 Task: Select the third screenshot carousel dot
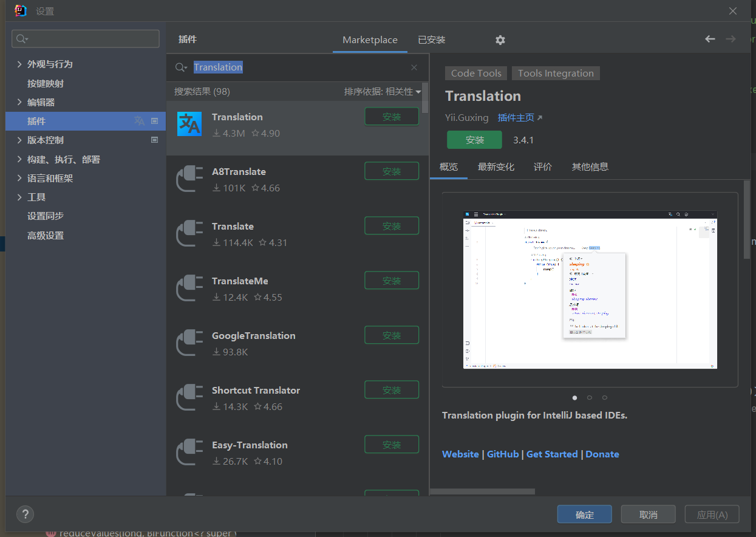click(605, 398)
